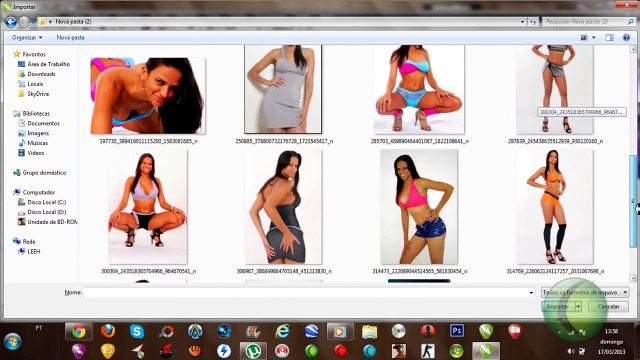Go back with the blue Back arrow
This screenshot has height=360, width=640.
[x=11, y=22]
